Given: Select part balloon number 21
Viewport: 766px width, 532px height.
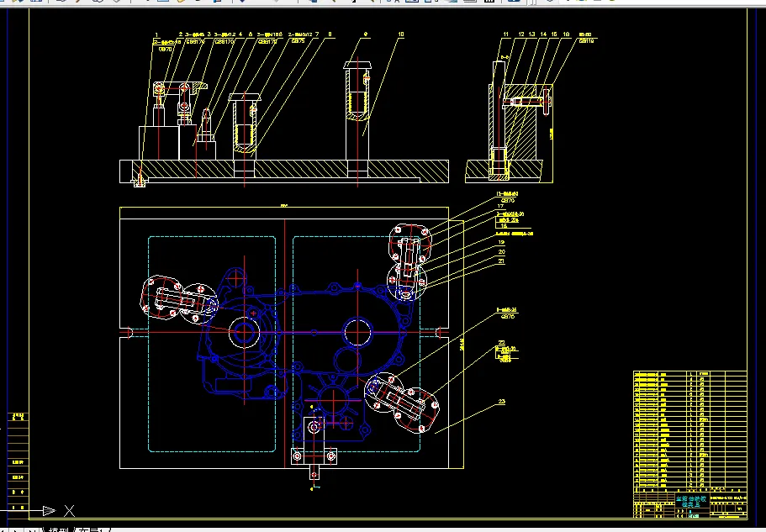Looking at the screenshot, I should pyautogui.click(x=501, y=261).
